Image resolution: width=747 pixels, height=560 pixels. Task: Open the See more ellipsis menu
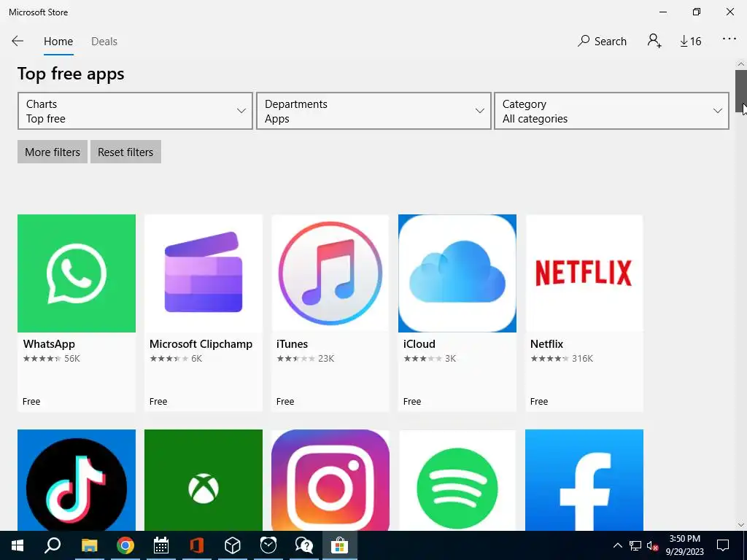point(729,39)
